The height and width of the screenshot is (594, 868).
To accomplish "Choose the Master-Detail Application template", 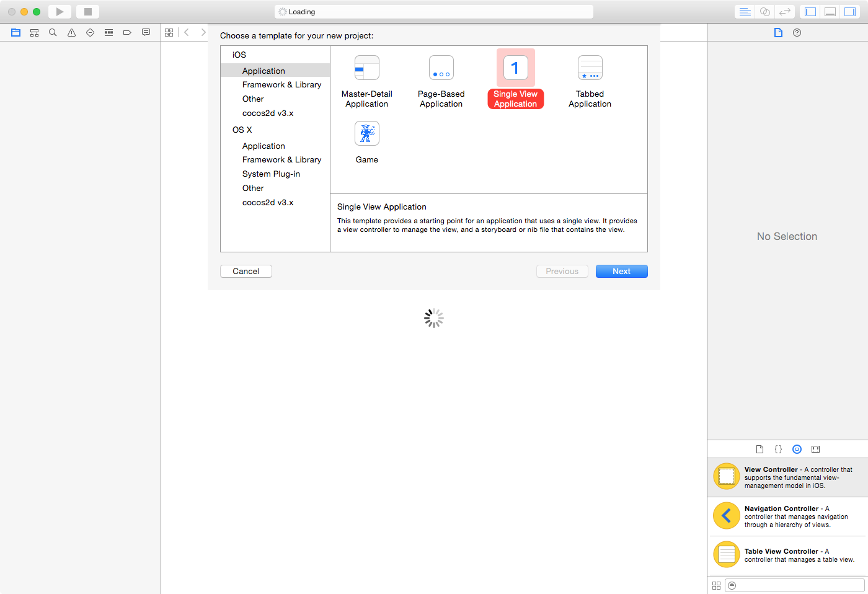I will coord(367,81).
